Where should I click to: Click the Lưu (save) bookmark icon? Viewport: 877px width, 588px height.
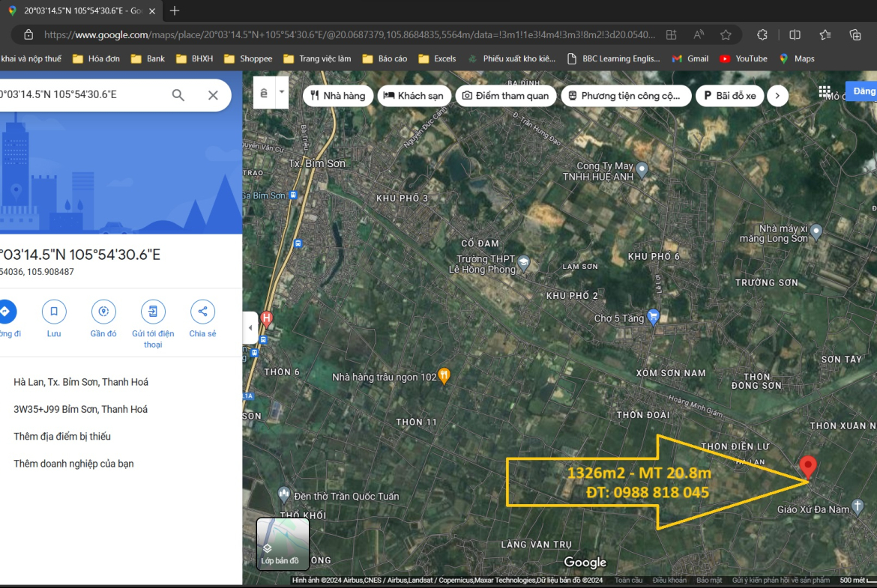pos(54,312)
